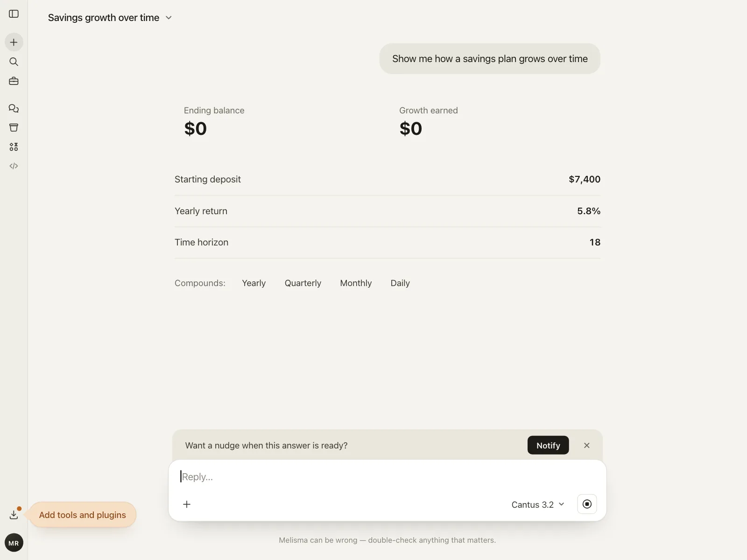Click the download icon with orange dot
Viewport: 747px width, 560px height.
[x=14, y=515]
